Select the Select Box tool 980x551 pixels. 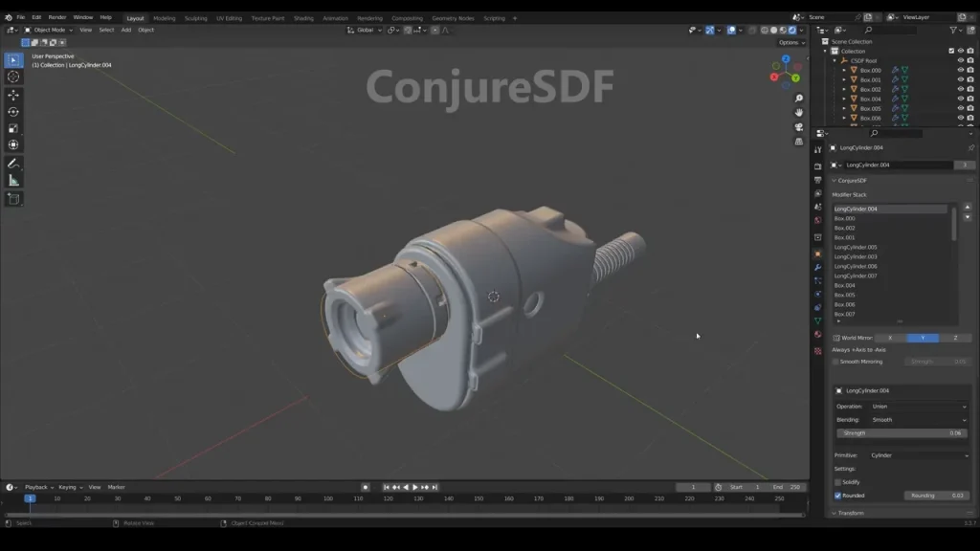[13, 60]
